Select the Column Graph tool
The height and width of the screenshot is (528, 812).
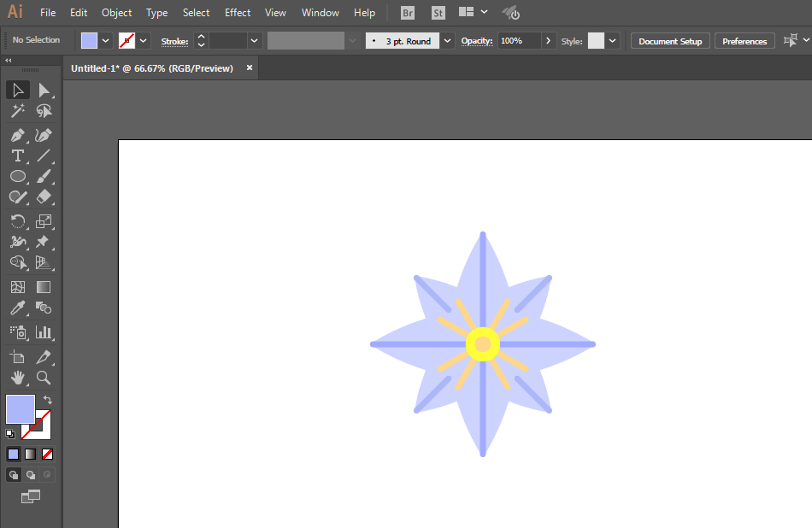tap(44, 332)
